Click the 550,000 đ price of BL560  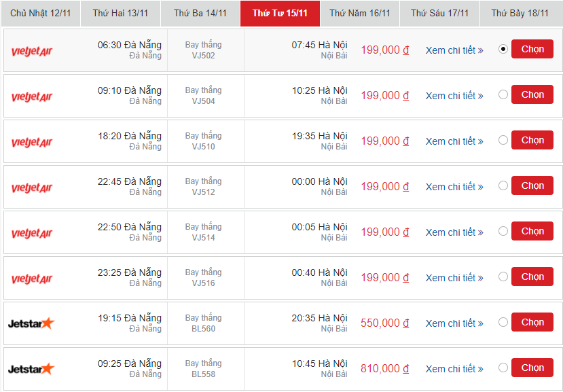click(385, 323)
